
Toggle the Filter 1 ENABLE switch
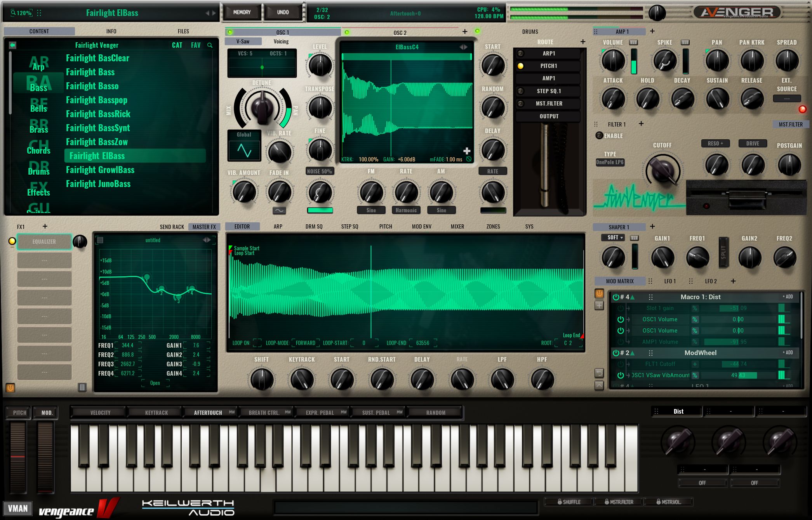click(599, 135)
